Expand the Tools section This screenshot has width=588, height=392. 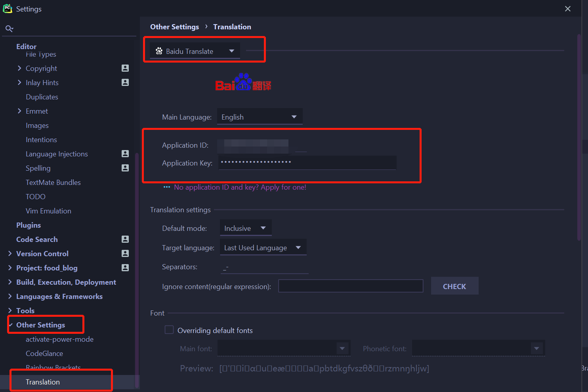10,310
